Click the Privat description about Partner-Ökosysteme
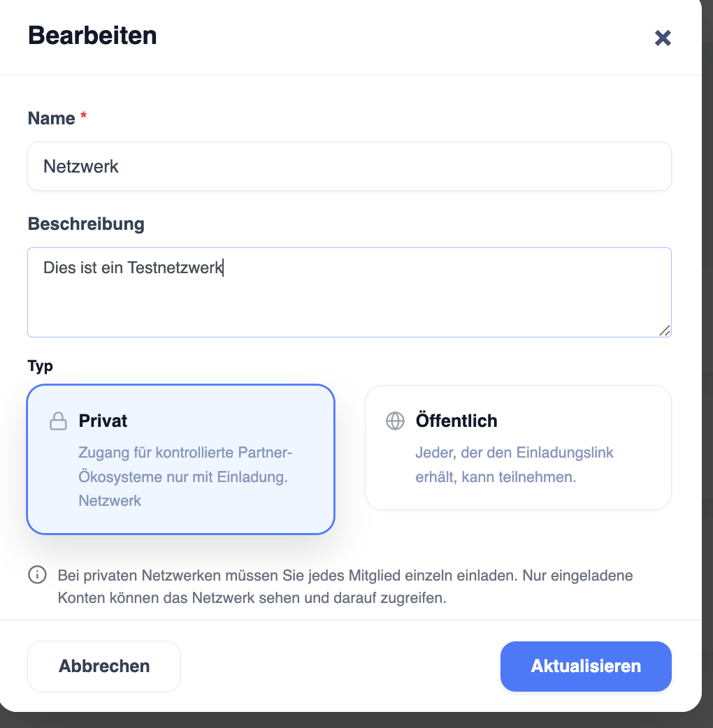 (185, 476)
